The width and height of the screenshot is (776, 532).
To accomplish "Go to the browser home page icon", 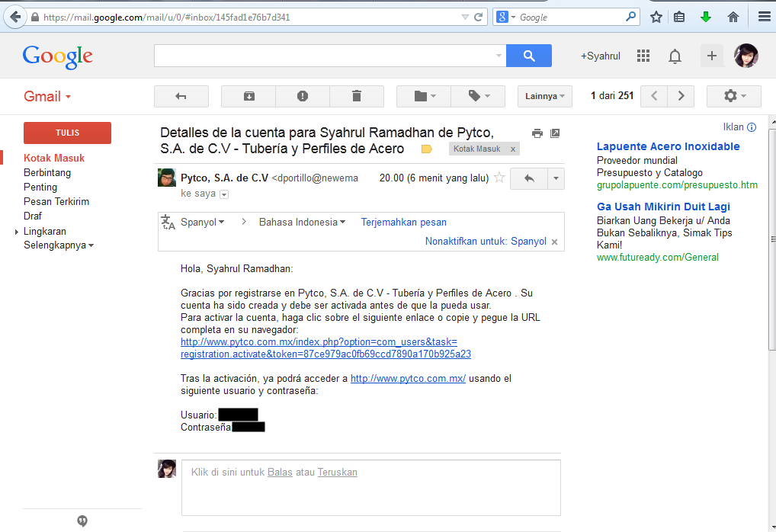I will pos(733,18).
